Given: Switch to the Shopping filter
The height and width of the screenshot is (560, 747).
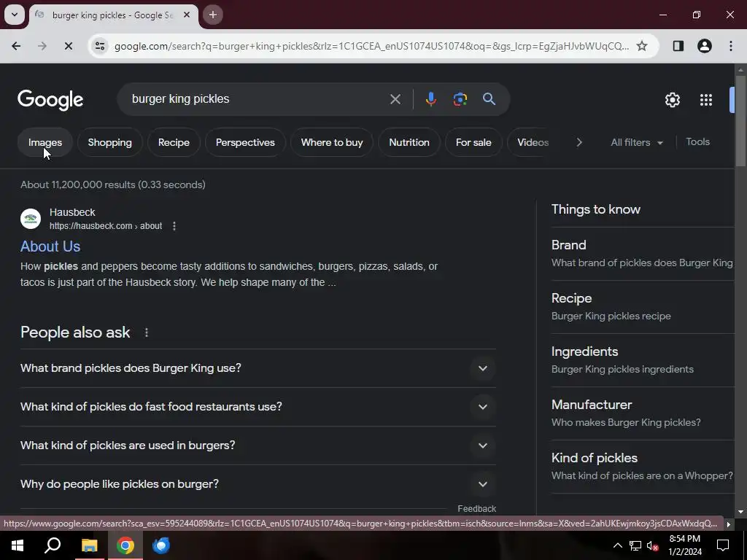Looking at the screenshot, I should point(109,142).
